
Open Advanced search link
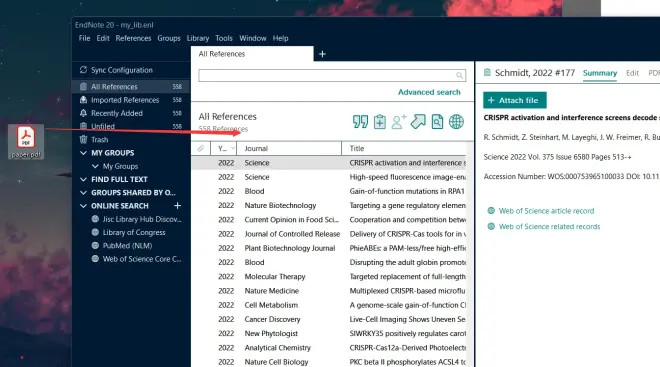(x=429, y=92)
